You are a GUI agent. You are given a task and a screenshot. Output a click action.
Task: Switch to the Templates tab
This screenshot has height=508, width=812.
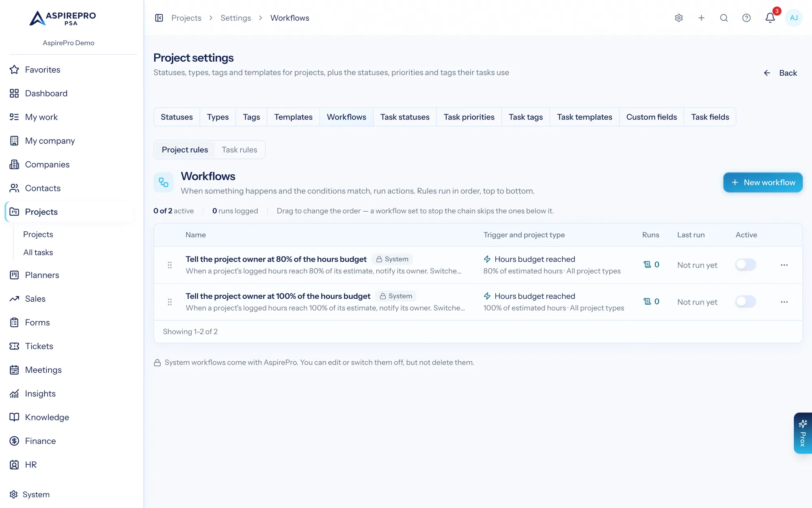[x=293, y=117]
